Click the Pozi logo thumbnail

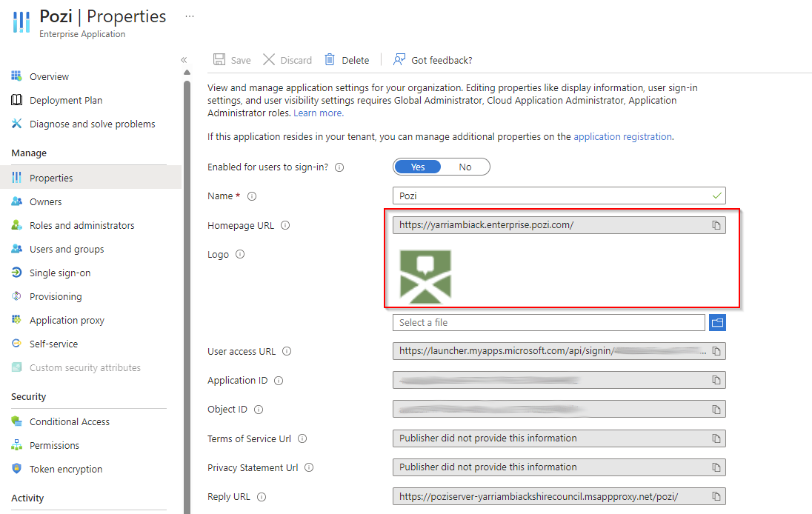point(425,275)
